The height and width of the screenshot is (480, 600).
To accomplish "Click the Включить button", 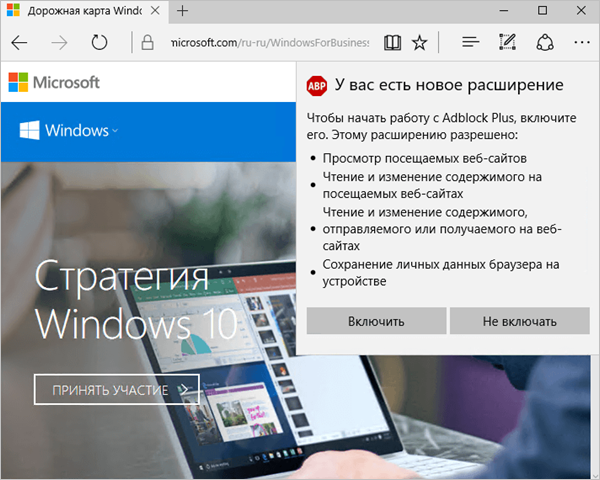I will 377,321.
